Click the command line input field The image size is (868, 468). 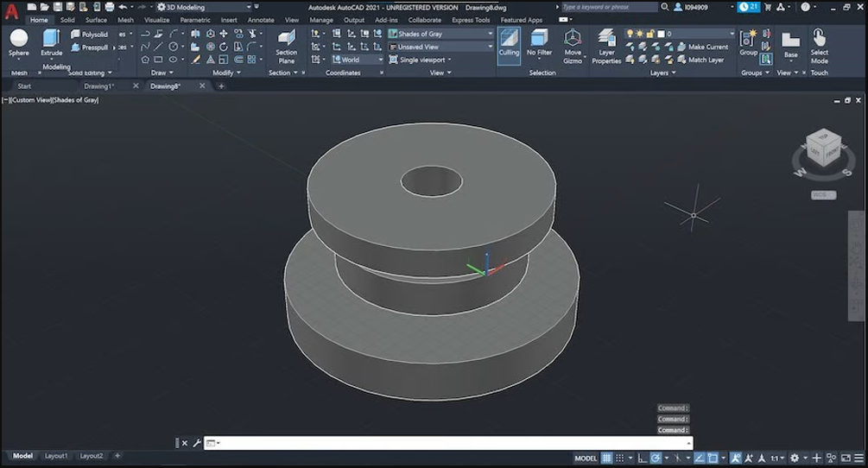tap(449, 443)
